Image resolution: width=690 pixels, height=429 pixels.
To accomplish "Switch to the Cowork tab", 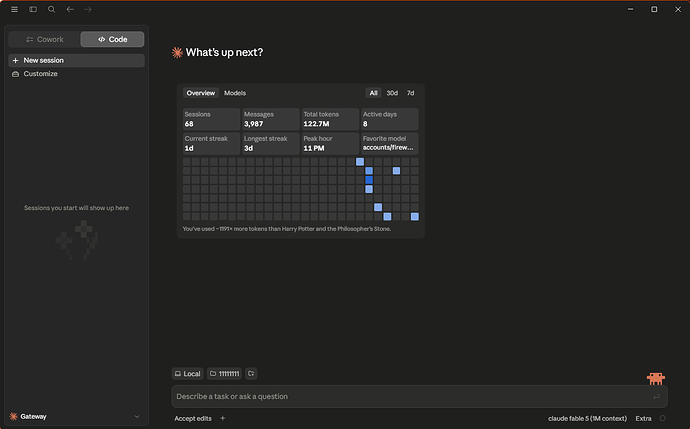I will [x=44, y=39].
